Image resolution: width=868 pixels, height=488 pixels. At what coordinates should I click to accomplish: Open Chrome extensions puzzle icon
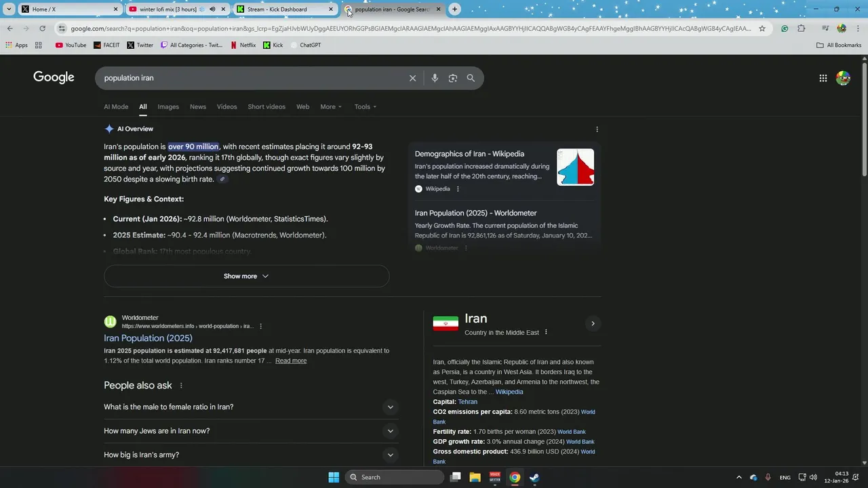coord(802,28)
